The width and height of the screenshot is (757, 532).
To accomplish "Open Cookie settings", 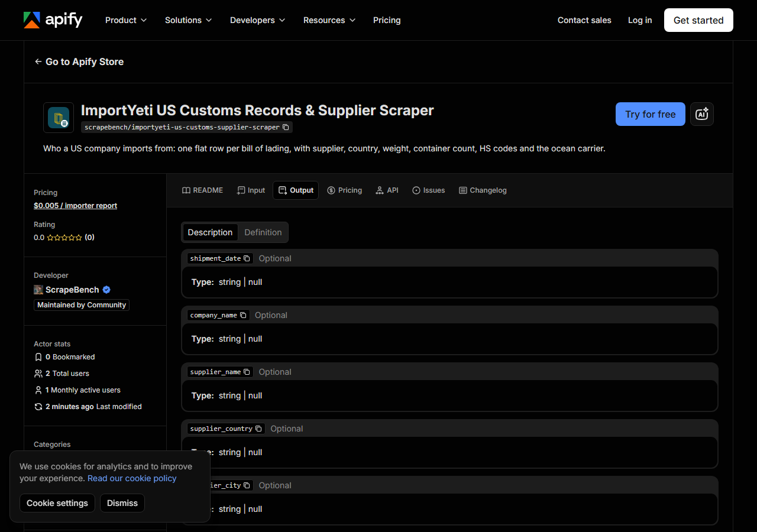I will [57, 503].
